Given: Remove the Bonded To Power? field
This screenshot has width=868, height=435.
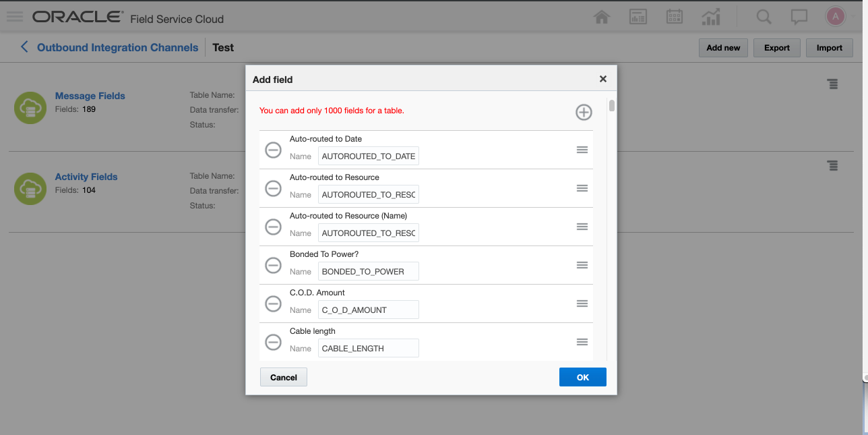Looking at the screenshot, I should [273, 265].
